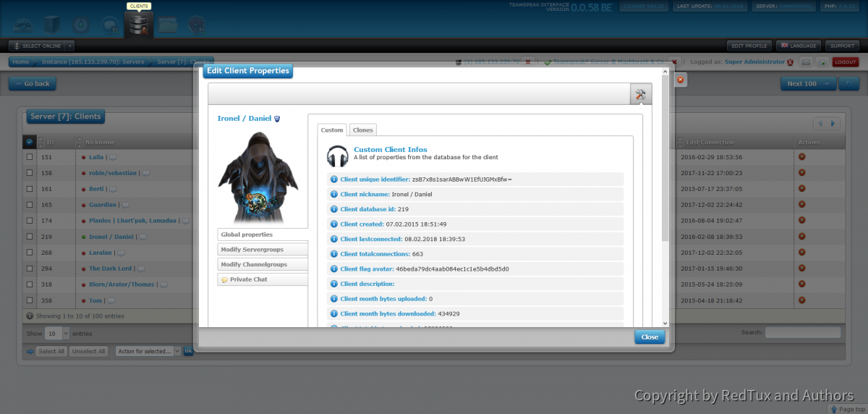Viewport: 868px width, 414px height.
Task: Click the info icon beside Client database id
Action: pyautogui.click(x=334, y=208)
